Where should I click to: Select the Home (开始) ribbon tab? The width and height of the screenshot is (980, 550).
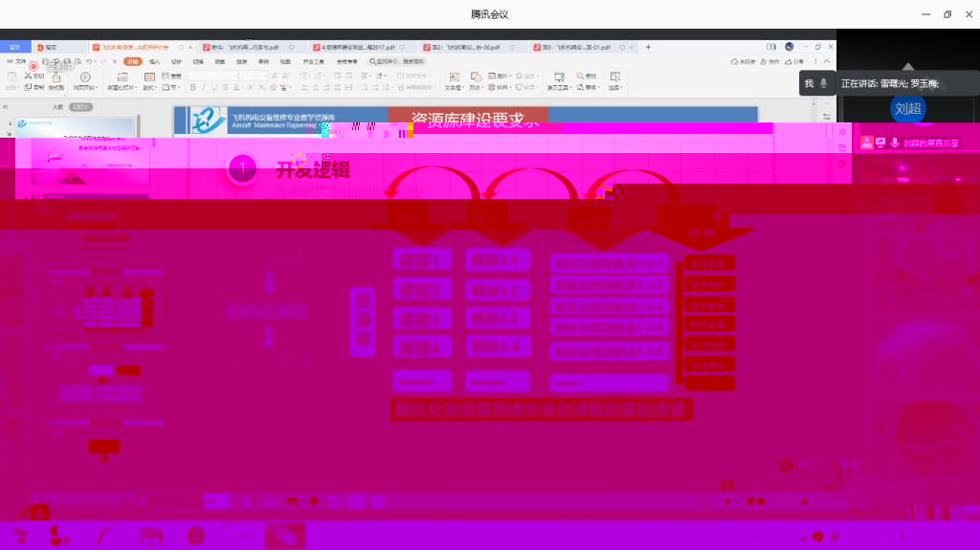pos(132,62)
